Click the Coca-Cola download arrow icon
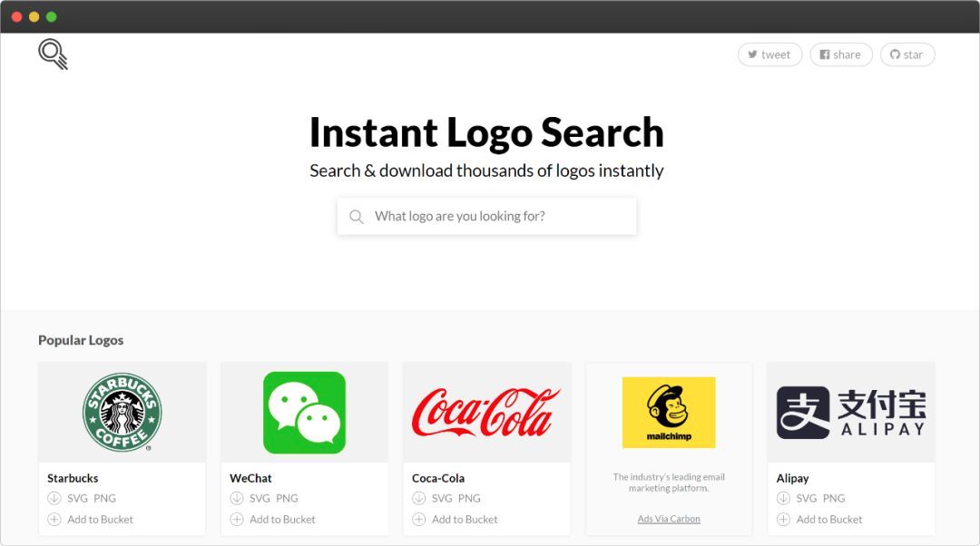 point(418,498)
